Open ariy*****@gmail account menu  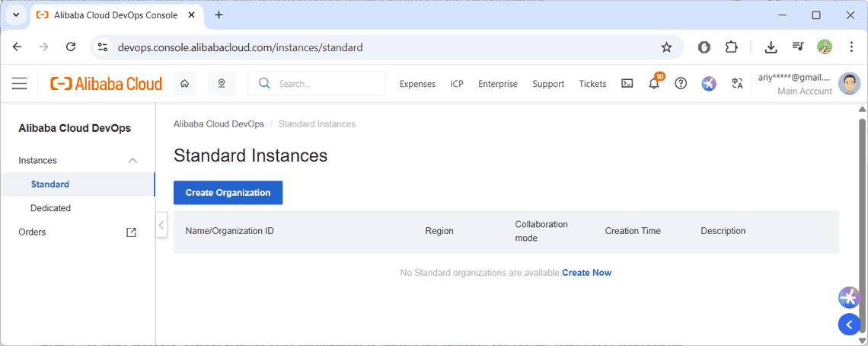pos(795,78)
